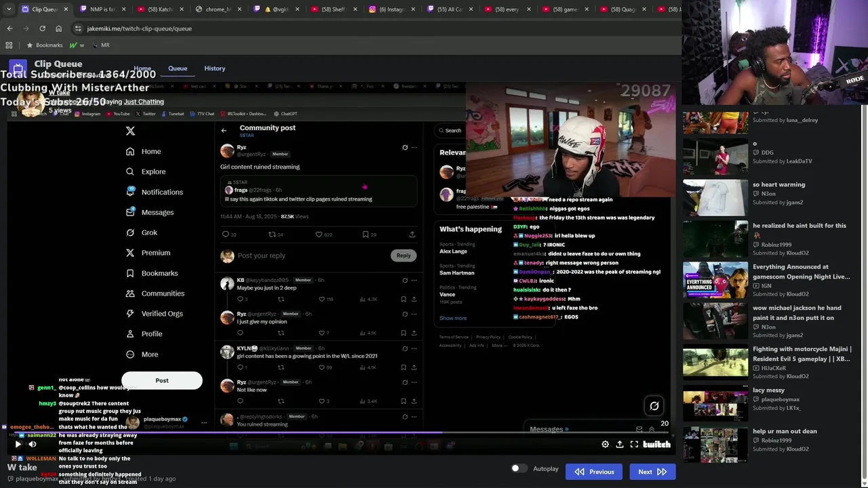Open Verified Orgs in the X sidebar

(155, 314)
